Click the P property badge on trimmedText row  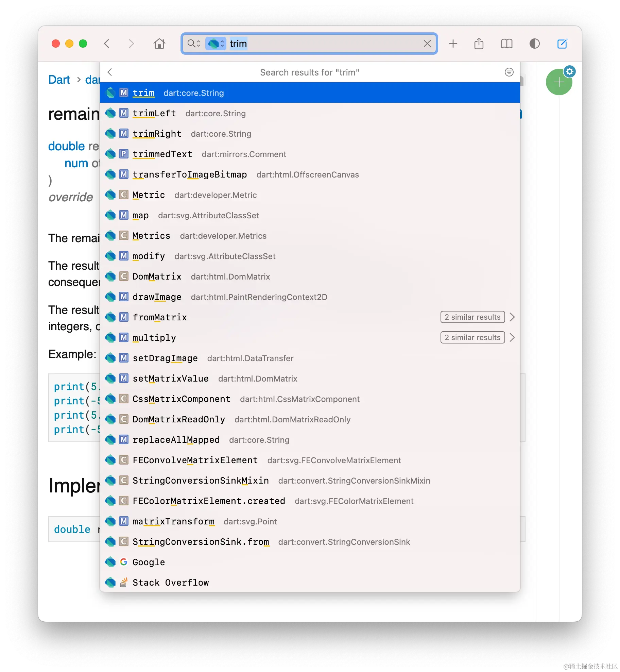tap(124, 154)
